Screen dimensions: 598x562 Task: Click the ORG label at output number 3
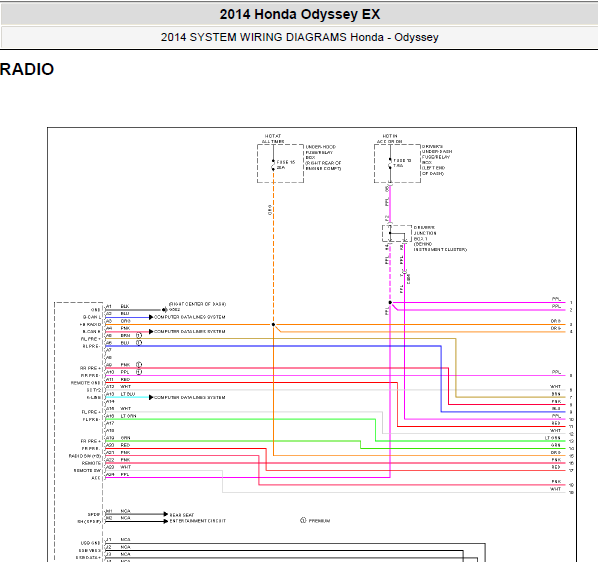556,321
